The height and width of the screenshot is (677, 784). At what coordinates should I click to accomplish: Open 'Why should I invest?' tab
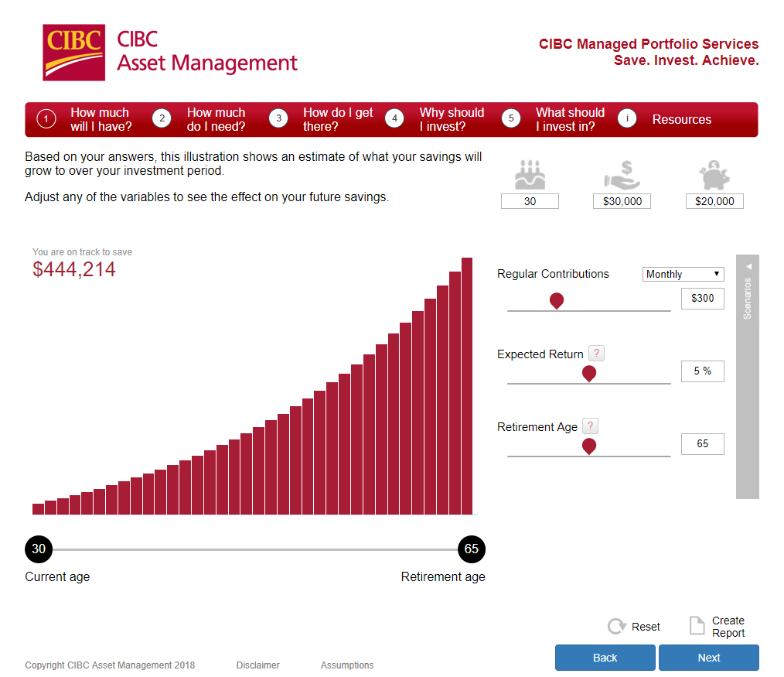[452, 120]
